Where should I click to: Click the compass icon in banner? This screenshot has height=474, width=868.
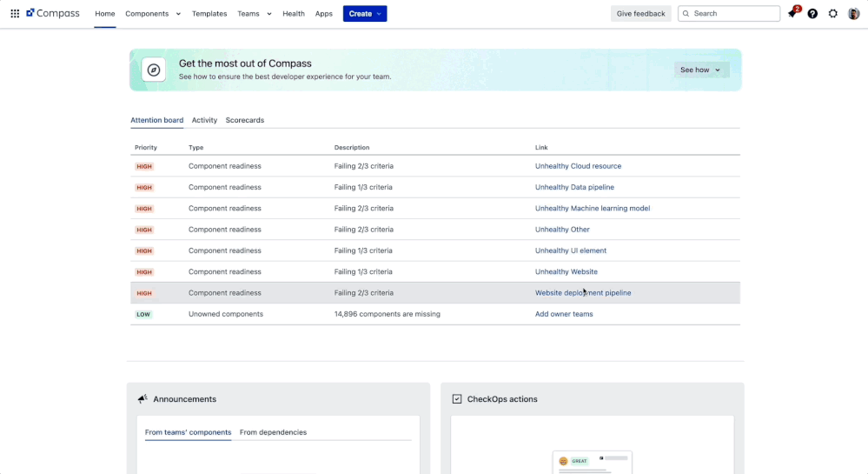click(154, 70)
